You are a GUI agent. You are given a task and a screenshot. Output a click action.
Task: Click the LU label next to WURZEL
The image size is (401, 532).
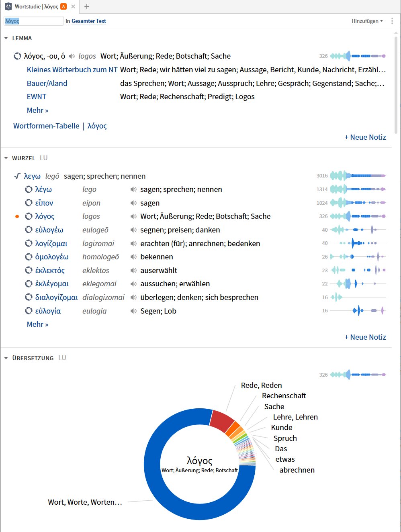[x=44, y=158]
